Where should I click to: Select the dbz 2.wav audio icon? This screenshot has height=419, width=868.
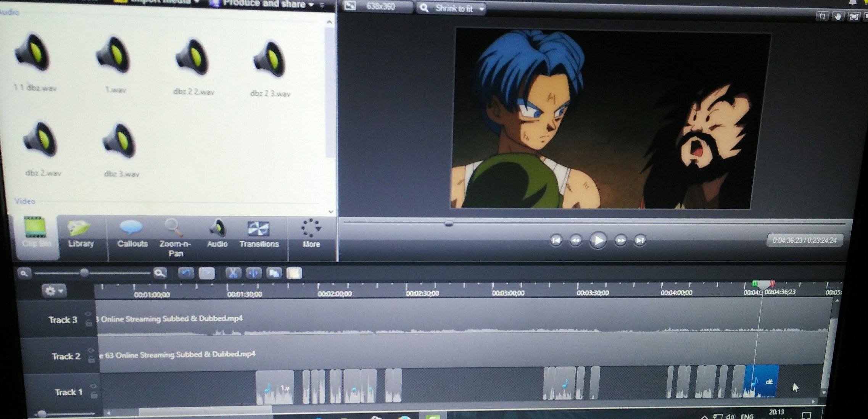click(x=40, y=139)
